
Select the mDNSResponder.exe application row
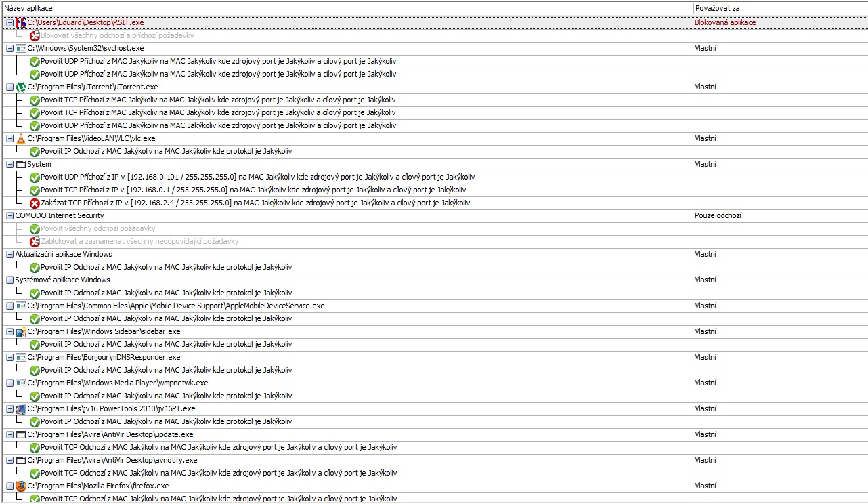[104, 357]
